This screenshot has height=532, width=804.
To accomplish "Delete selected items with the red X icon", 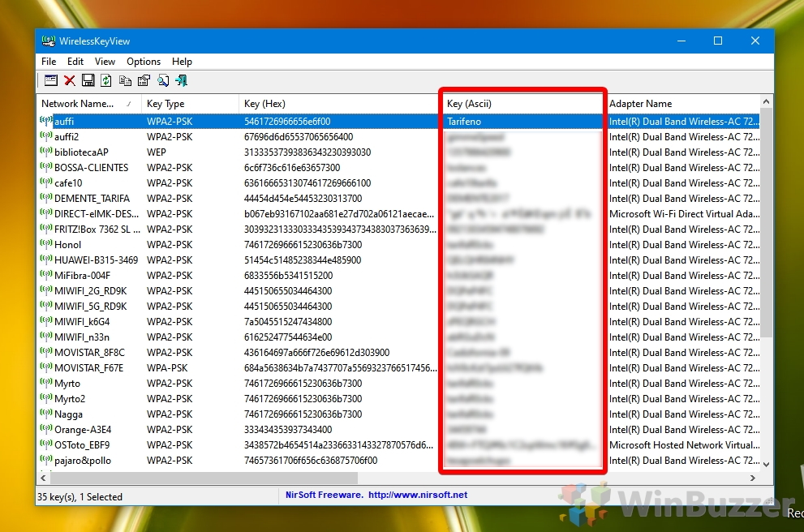I will point(70,80).
